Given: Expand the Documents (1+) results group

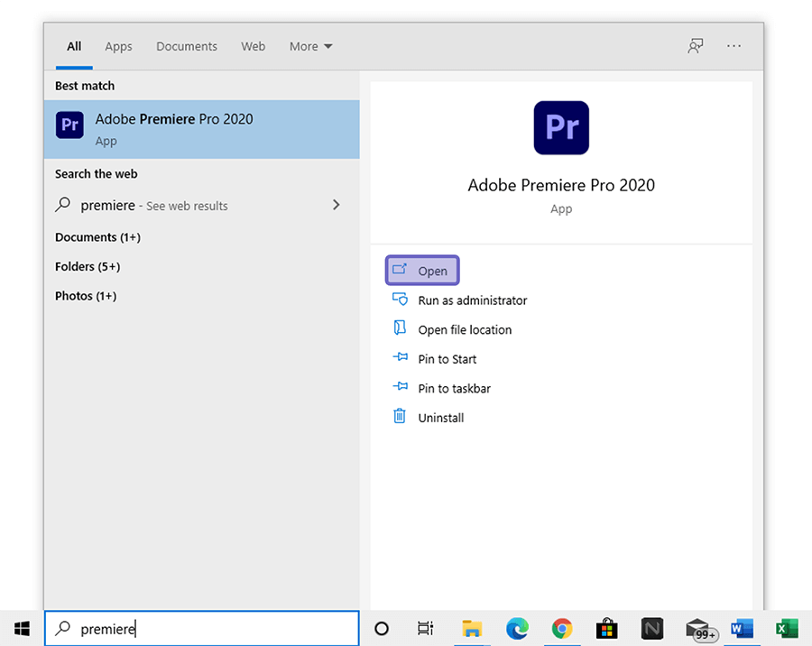Looking at the screenshot, I should 97,237.
